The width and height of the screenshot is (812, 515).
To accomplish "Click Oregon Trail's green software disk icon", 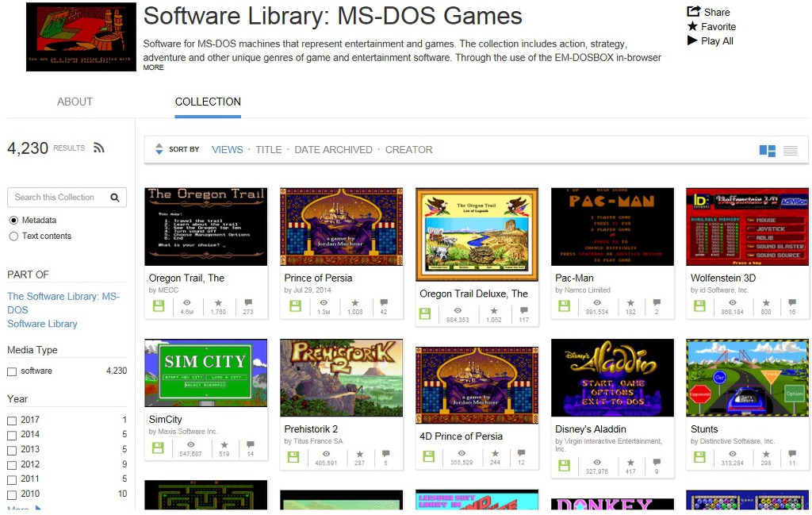I will pos(159,306).
